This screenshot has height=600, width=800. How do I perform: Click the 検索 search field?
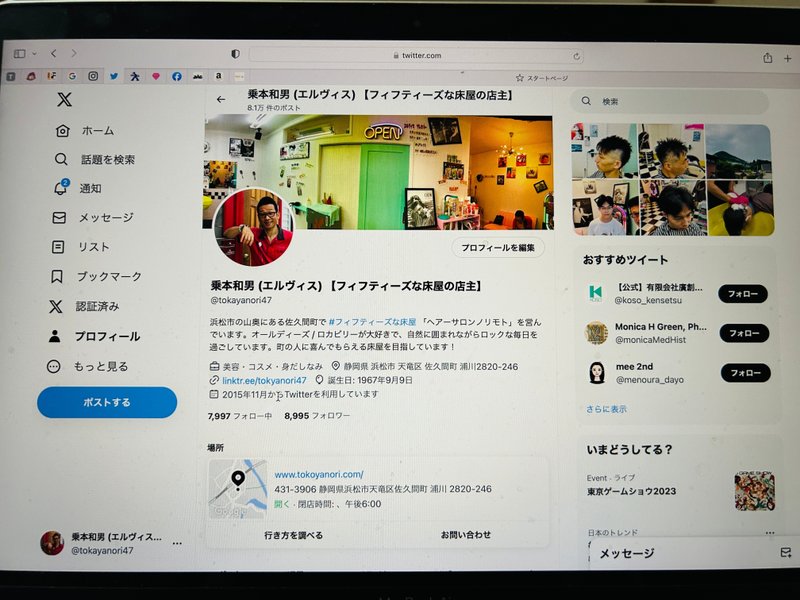point(669,102)
